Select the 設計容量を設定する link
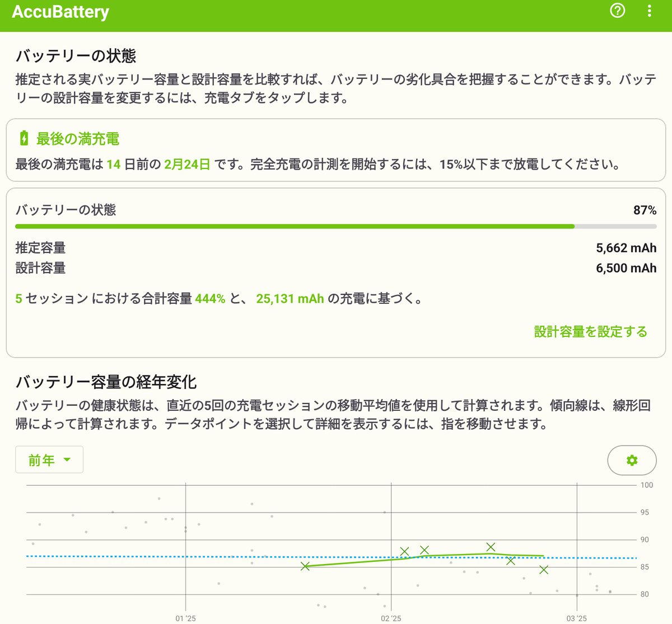Image resolution: width=672 pixels, height=624 pixels. (x=590, y=331)
